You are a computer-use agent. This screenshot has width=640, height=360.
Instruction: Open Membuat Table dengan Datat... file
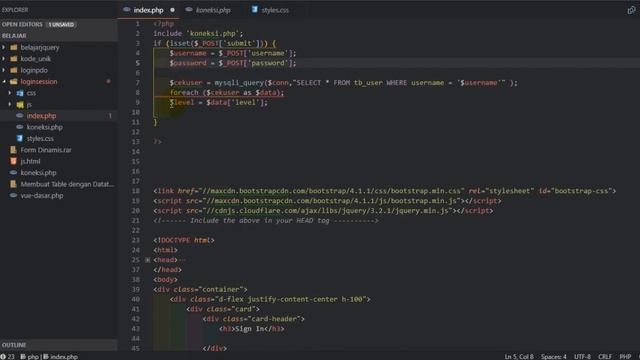pyautogui.click(x=67, y=184)
